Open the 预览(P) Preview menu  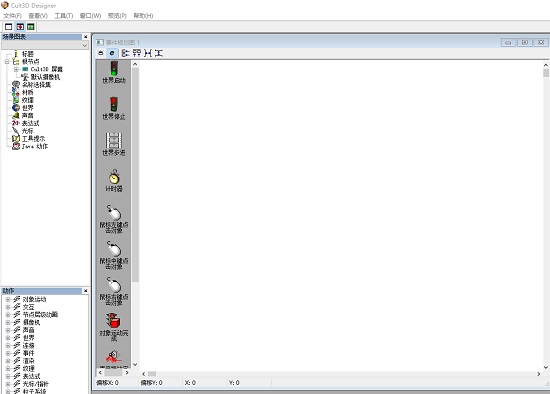point(117,15)
